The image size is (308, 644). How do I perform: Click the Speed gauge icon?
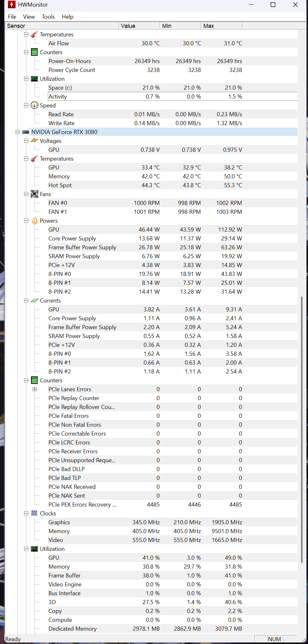click(x=34, y=105)
